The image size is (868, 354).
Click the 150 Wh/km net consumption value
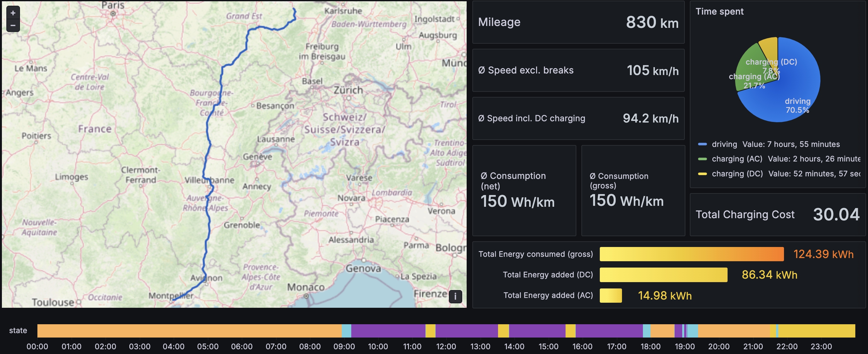tap(517, 202)
